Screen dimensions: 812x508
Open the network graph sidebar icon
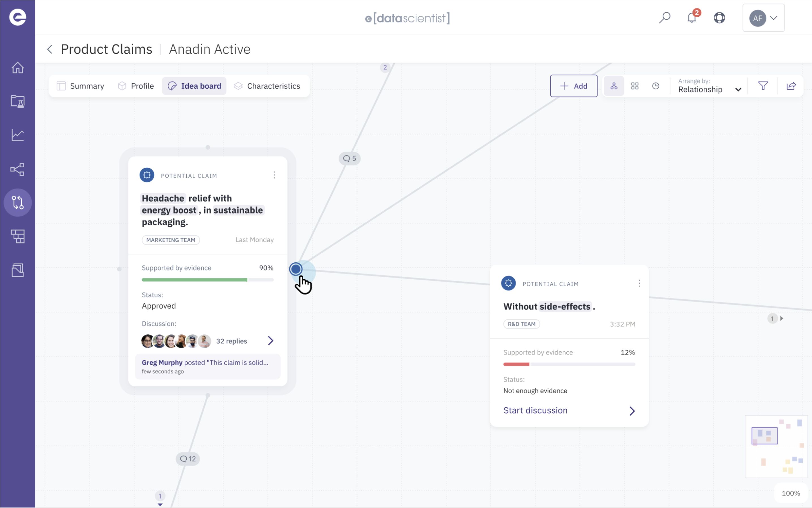click(18, 169)
